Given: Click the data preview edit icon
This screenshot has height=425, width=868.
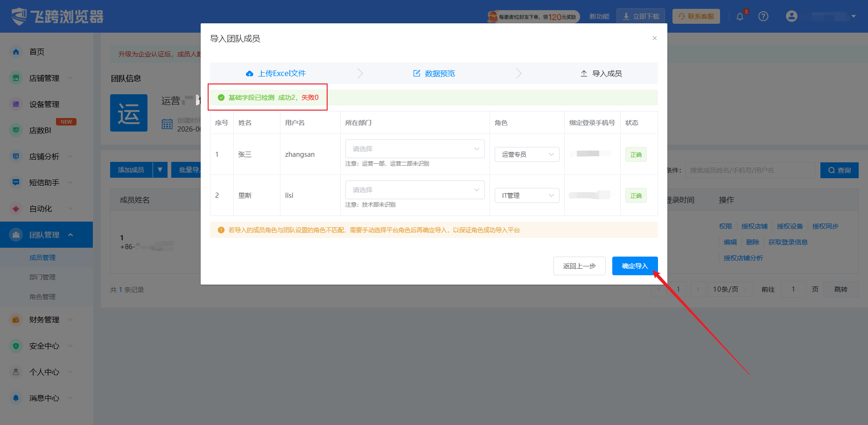Looking at the screenshot, I should click(x=417, y=73).
